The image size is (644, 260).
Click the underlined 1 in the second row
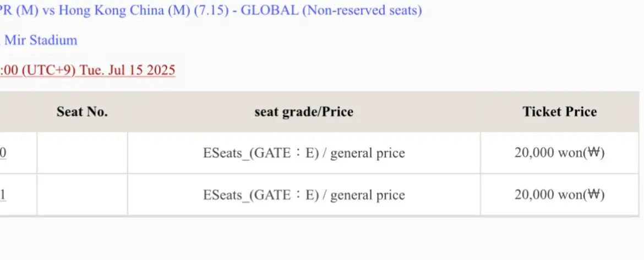3,195
